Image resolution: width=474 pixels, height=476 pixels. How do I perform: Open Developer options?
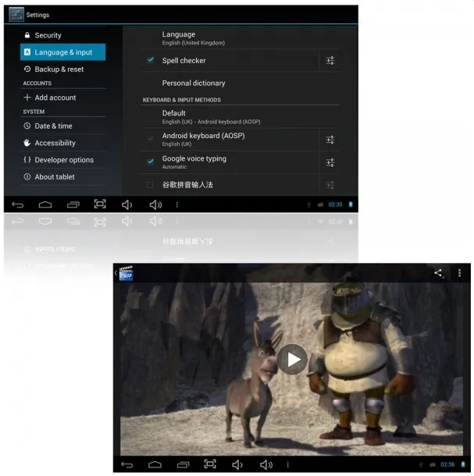pyautogui.click(x=63, y=160)
